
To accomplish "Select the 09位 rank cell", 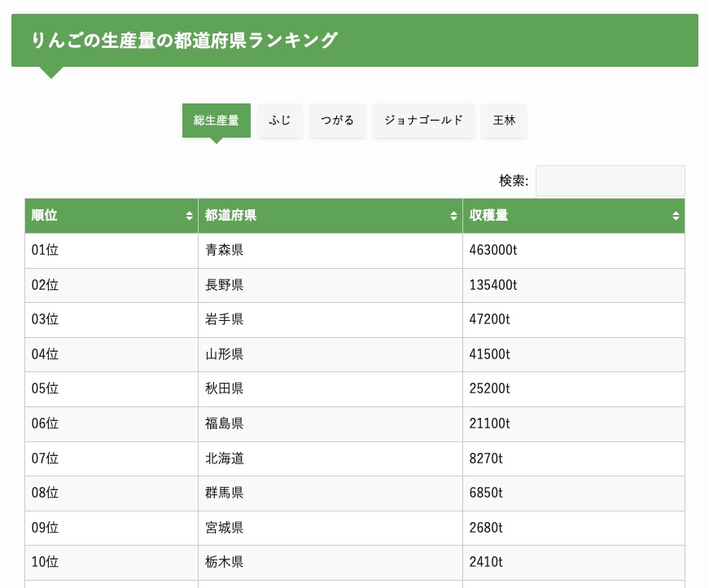I will 112,528.
